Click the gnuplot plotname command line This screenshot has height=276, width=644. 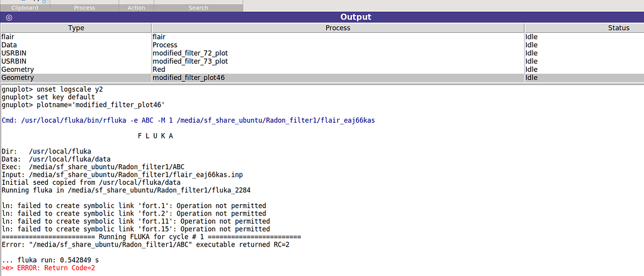tap(83, 104)
